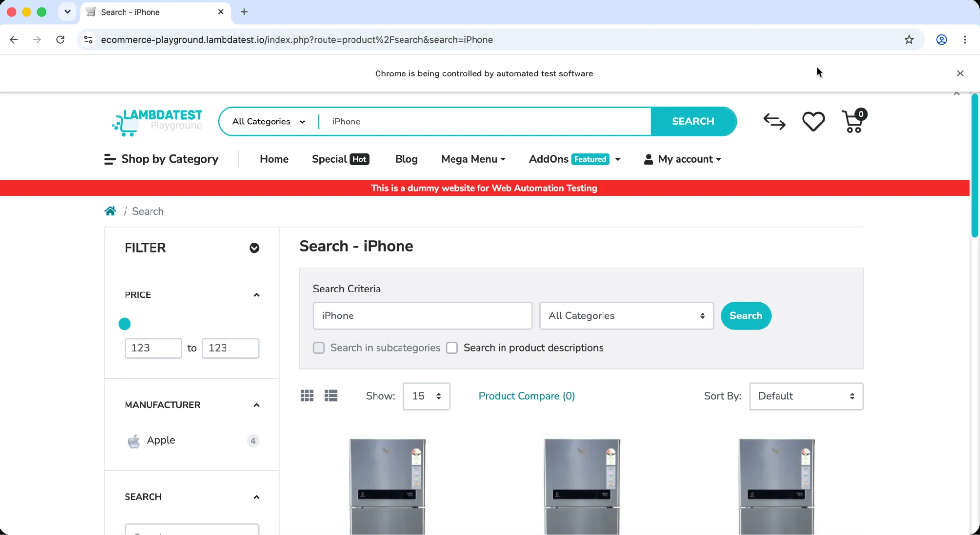Click the page vertical scrollbar
The width and height of the screenshot is (980, 535).
[x=975, y=166]
